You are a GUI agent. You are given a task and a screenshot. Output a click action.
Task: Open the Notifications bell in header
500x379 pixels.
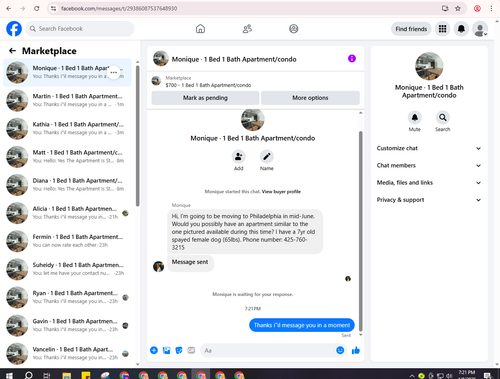pyautogui.click(x=461, y=29)
